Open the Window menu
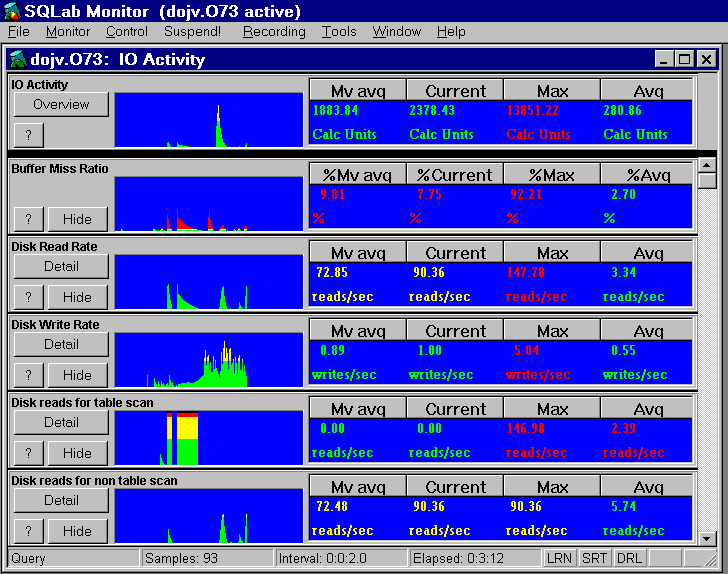Viewport: 728px width, 574px height. (x=396, y=32)
